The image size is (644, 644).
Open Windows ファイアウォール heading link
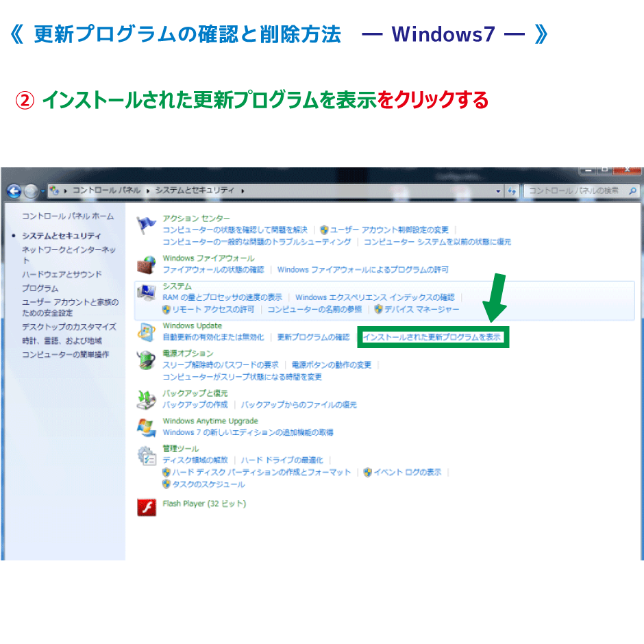pyautogui.click(x=209, y=258)
